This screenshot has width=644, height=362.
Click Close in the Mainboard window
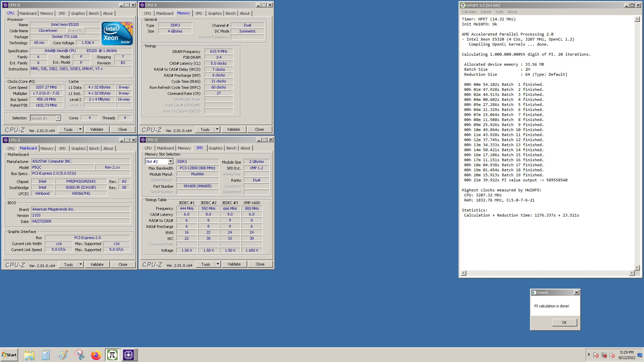point(123,264)
